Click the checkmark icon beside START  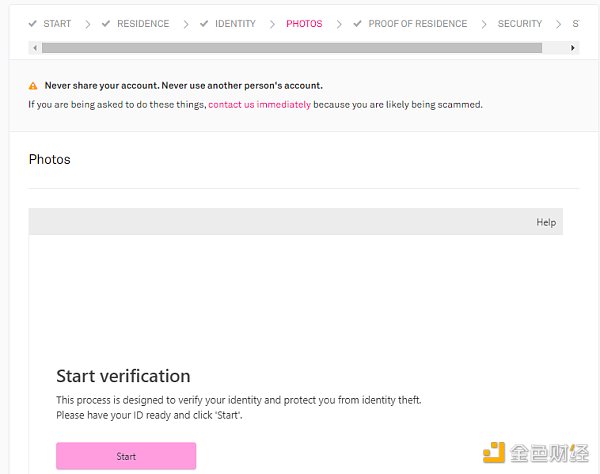33,23
